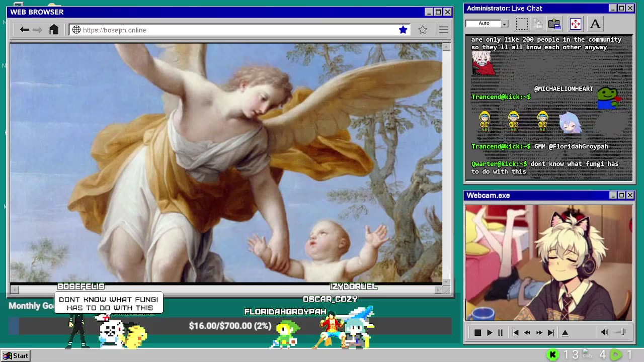
Task: Click the outlined favorites star
Action: pos(423,30)
